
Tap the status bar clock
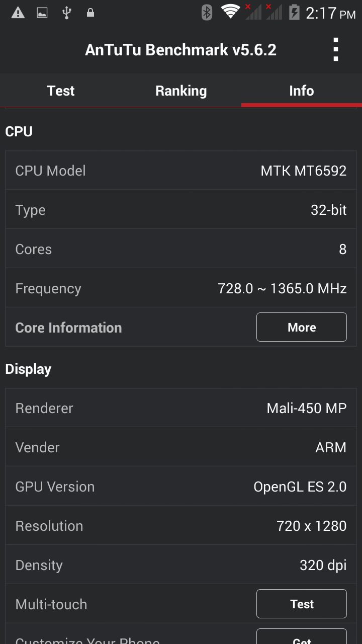pos(330,13)
